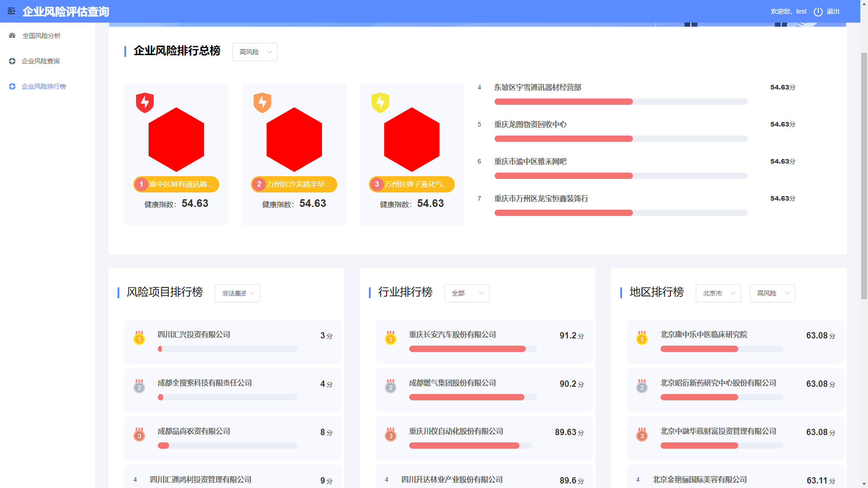Viewport: 868px width, 488px height.
Task: Click gold medal beside 北京康中乐中医临床研究院
Action: tap(642, 338)
